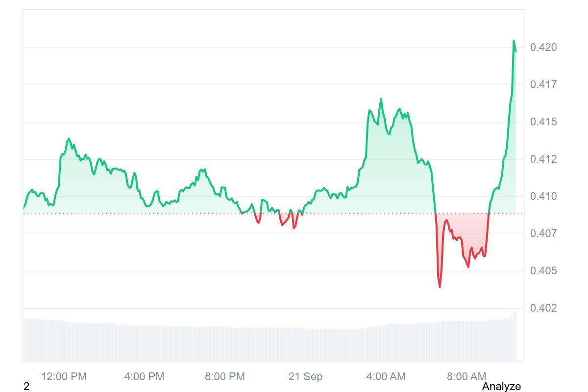Click the 0.420 price axis label
Screen dimensions: 588x392
tap(543, 48)
